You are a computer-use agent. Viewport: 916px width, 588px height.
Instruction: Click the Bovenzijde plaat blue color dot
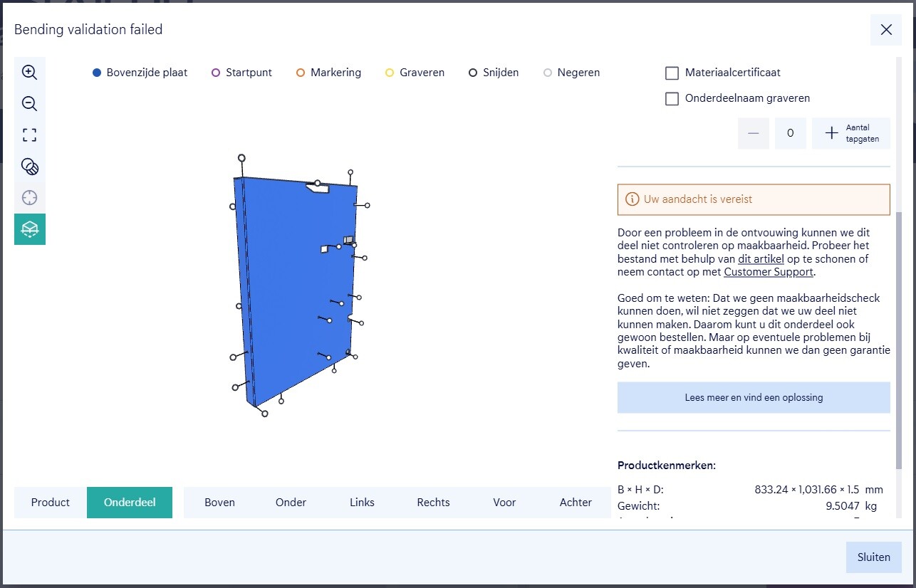click(x=97, y=73)
